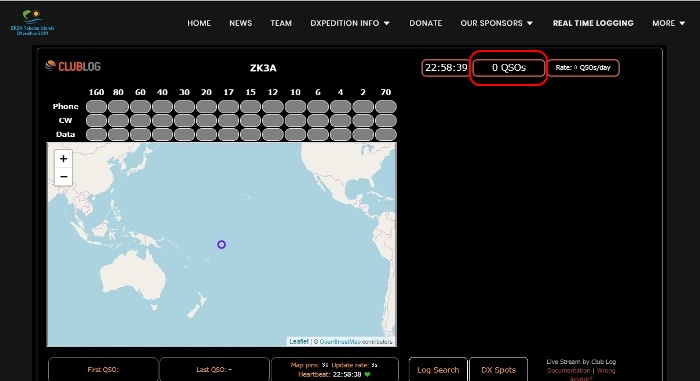Expand the MORE menu
The width and height of the screenshot is (700, 381).
[668, 23]
